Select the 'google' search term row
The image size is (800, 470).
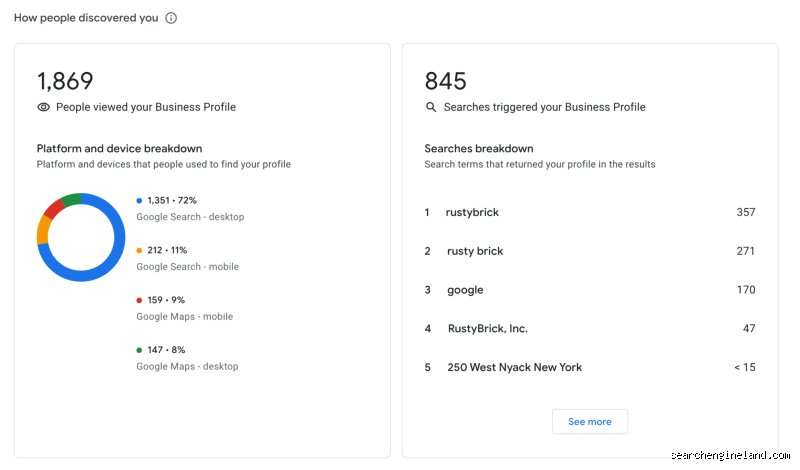(x=590, y=290)
